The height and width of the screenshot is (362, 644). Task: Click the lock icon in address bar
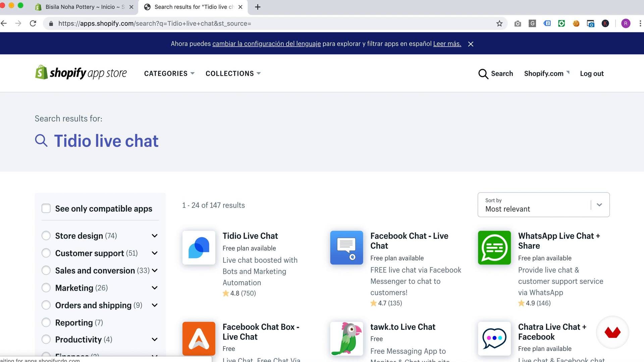coord(51,23)
